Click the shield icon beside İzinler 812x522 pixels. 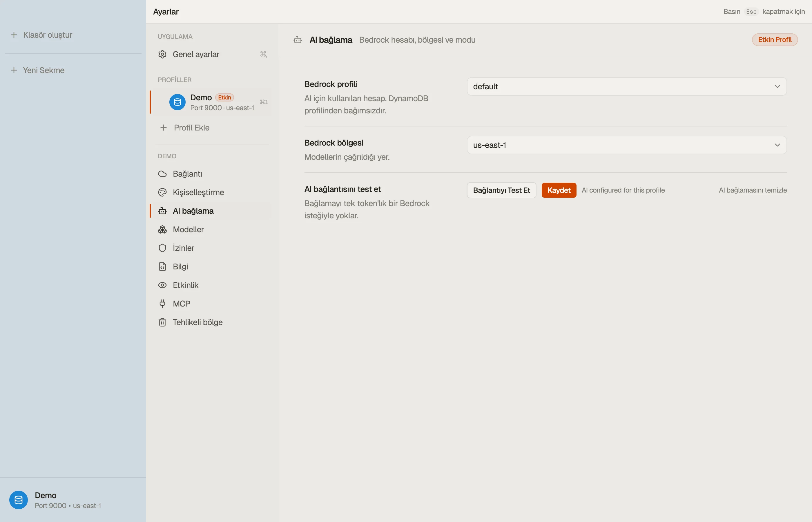point(162,248)
